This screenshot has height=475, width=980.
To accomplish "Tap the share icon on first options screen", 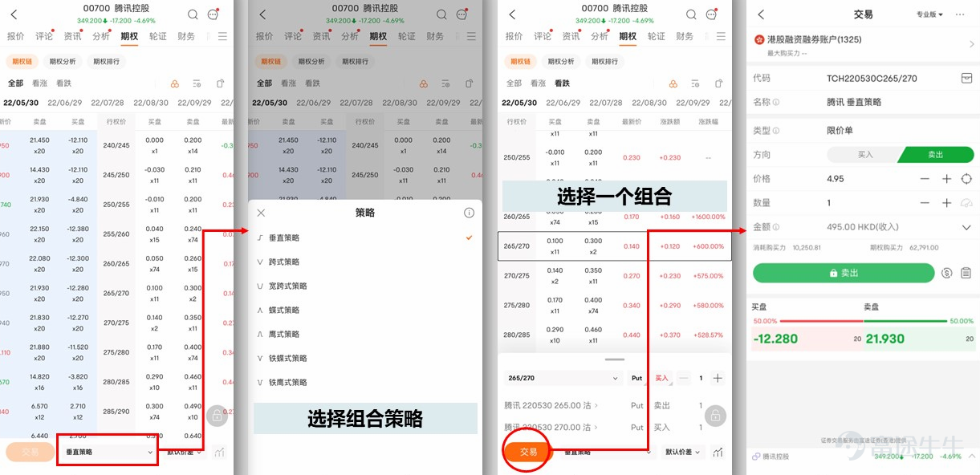I will pyautogui.click(x=221, y=83).
